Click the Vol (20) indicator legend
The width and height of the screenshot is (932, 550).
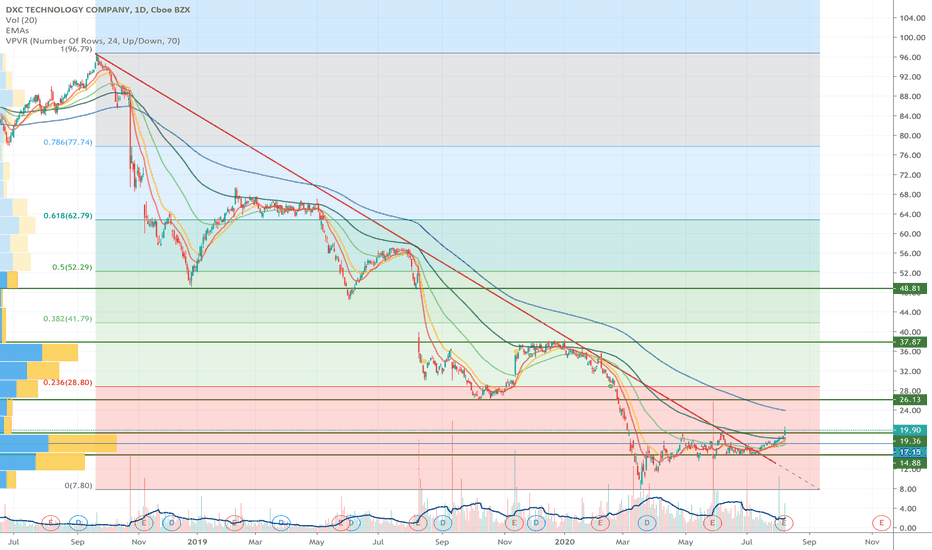point(21,20)
